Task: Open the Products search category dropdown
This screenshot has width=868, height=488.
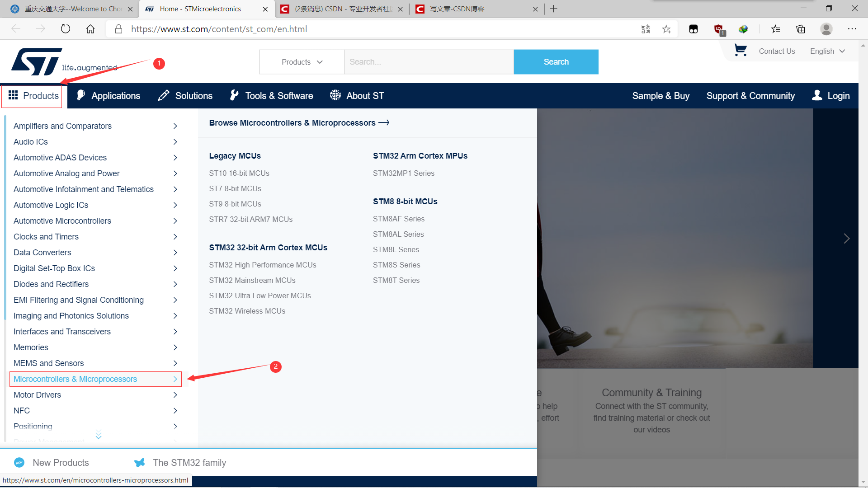Action: [302, 62]
